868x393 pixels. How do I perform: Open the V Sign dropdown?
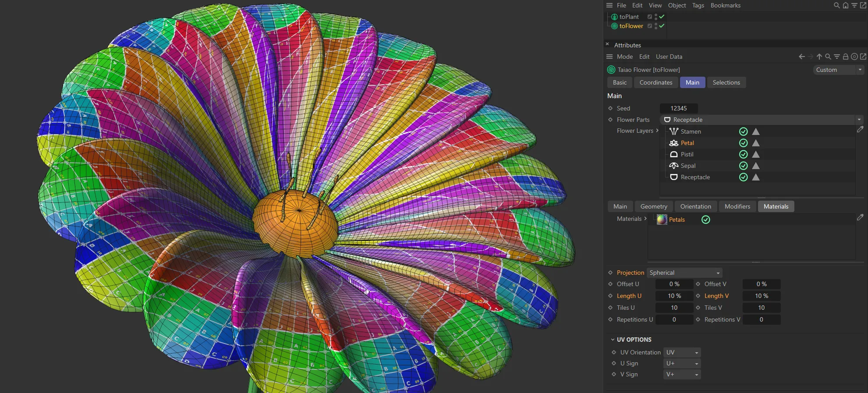coord(682,374)
